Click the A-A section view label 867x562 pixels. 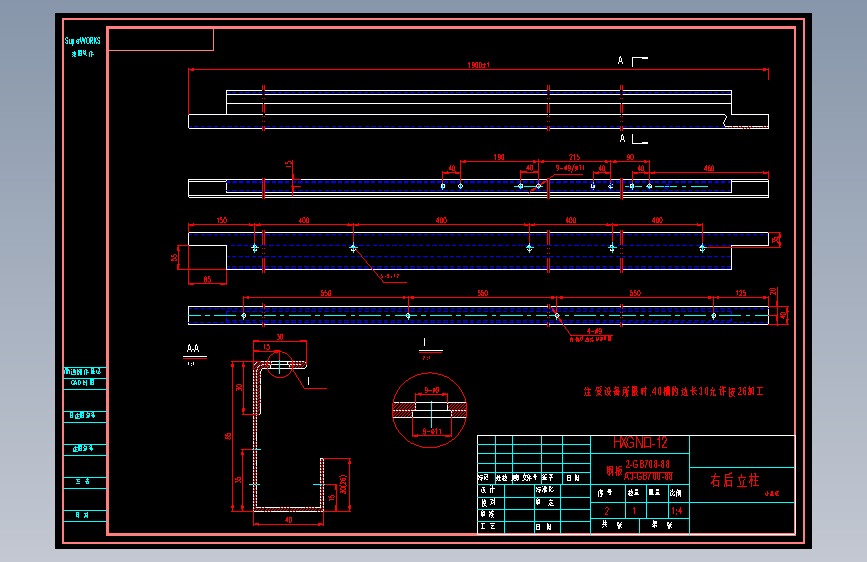click(x=193, y=348)
